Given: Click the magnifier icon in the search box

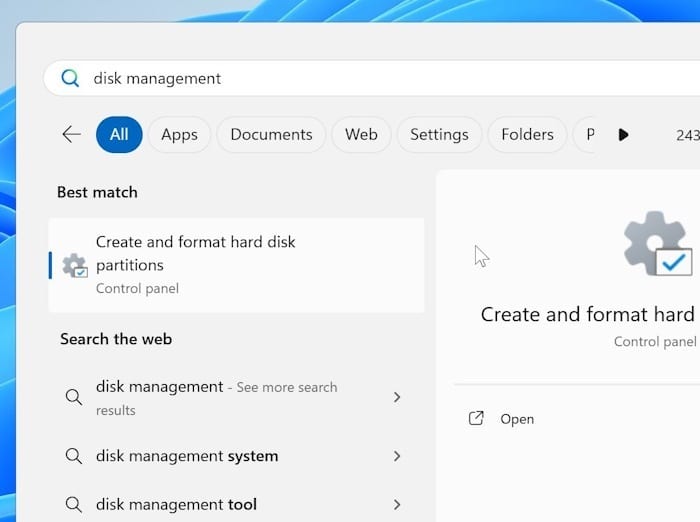Looking at the screenshot, I should [x=70, y=78].
